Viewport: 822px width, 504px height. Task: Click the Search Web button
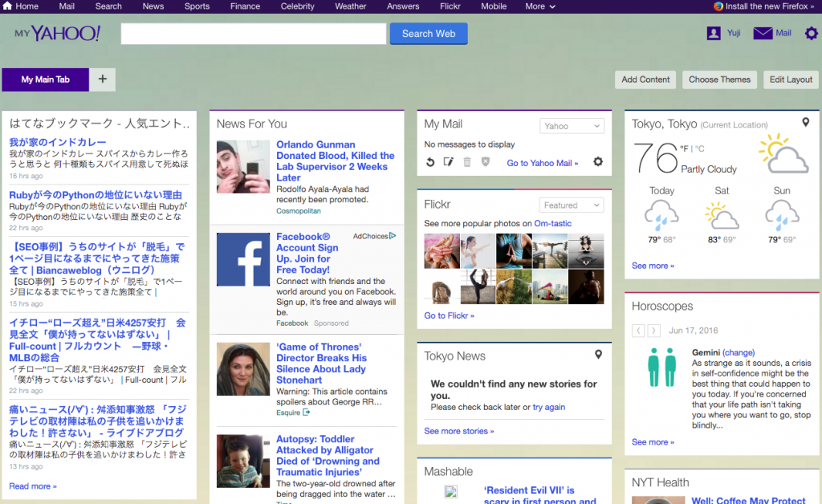point(428,33)
